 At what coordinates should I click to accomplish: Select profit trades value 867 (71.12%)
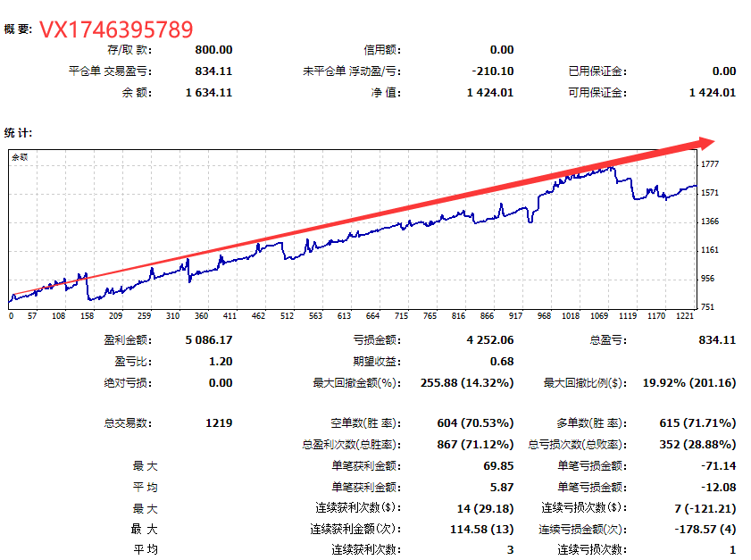pyautogui.click(x=475, y=445)
